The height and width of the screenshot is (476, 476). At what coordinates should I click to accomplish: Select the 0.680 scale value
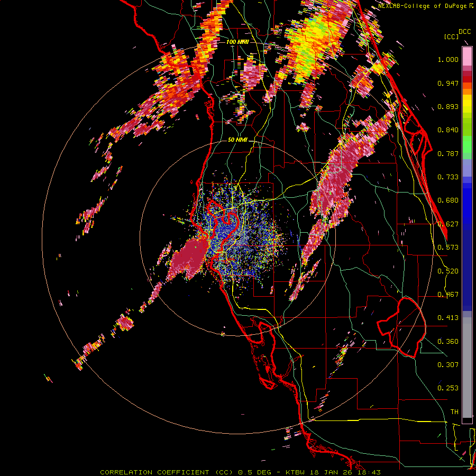click(x=448, y=200)
